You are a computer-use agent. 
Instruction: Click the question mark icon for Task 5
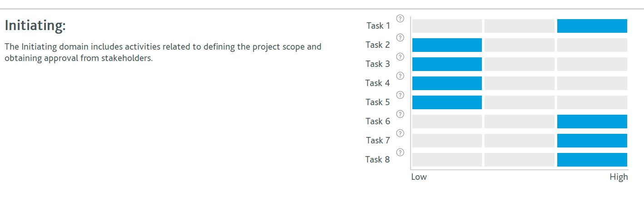coord(400,95)
